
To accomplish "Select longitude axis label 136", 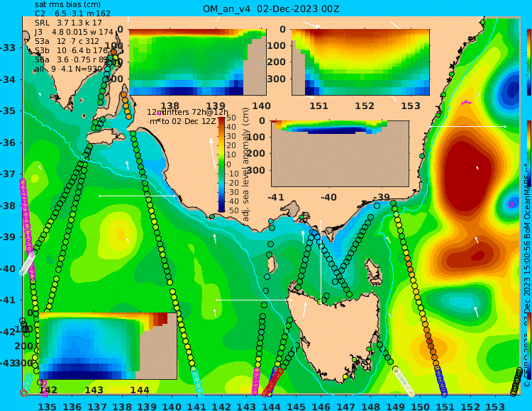I will point(72,406).
